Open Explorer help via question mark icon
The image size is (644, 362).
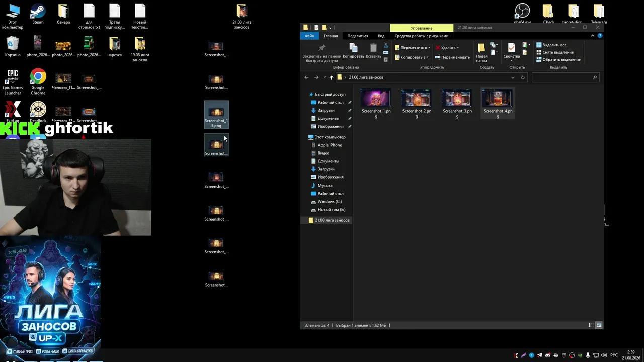point(599,36)
